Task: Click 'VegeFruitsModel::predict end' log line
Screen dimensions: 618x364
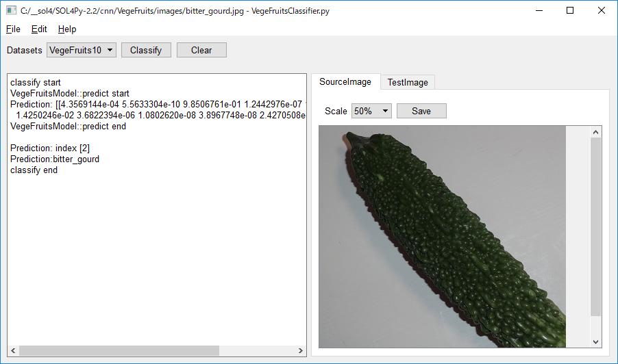Action: [x=69, y=127]
